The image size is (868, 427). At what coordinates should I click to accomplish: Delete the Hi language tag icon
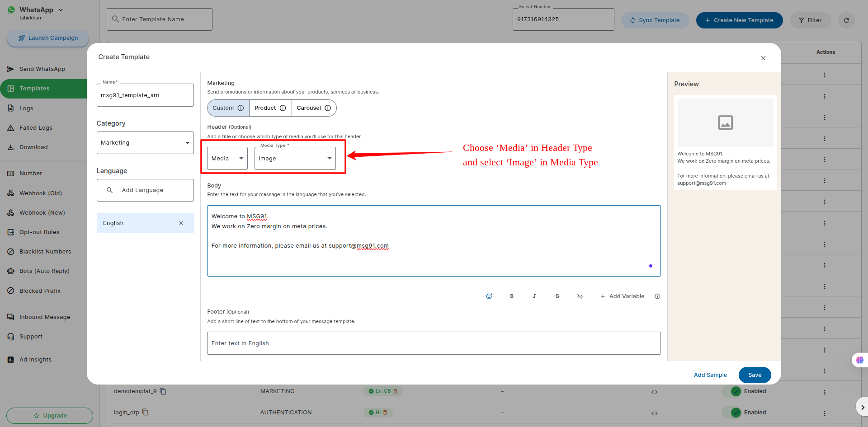pyautogui.click(x=385, y=413)
